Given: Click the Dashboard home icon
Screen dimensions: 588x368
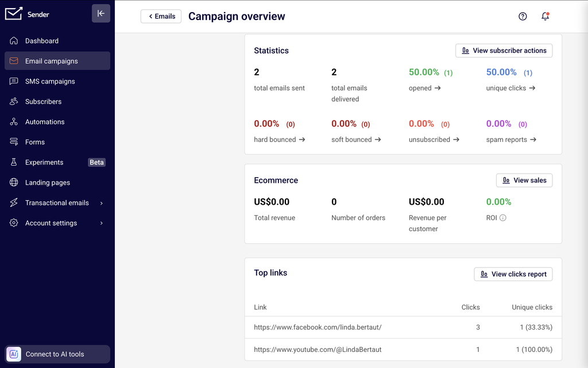Looking at the screenshot, I should coord(14,41).
